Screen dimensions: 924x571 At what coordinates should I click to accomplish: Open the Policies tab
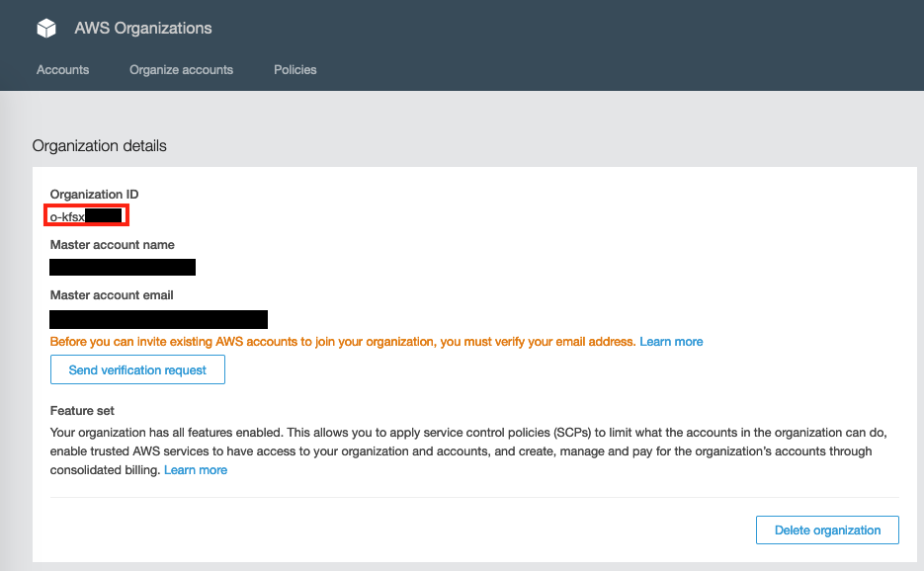click(x=295, y=69)
